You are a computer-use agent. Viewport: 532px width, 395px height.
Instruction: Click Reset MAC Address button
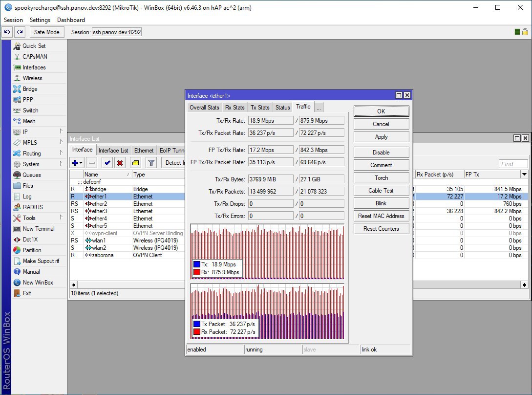pos(382,216)
